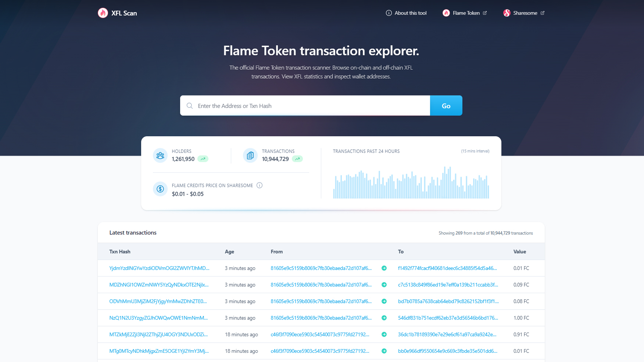Click info icon beside Flame Credits Price
Screen dimensions: 644x362
click(x=260, y=185)
